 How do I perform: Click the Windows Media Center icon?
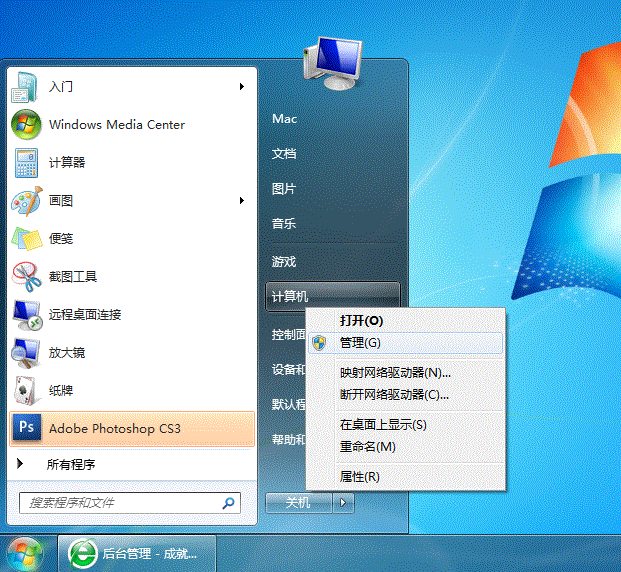pos(26,125)
